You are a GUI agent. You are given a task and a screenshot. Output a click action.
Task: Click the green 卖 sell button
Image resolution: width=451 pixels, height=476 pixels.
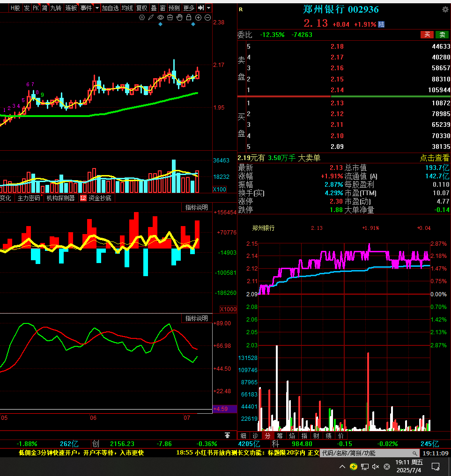pos(443,35)
